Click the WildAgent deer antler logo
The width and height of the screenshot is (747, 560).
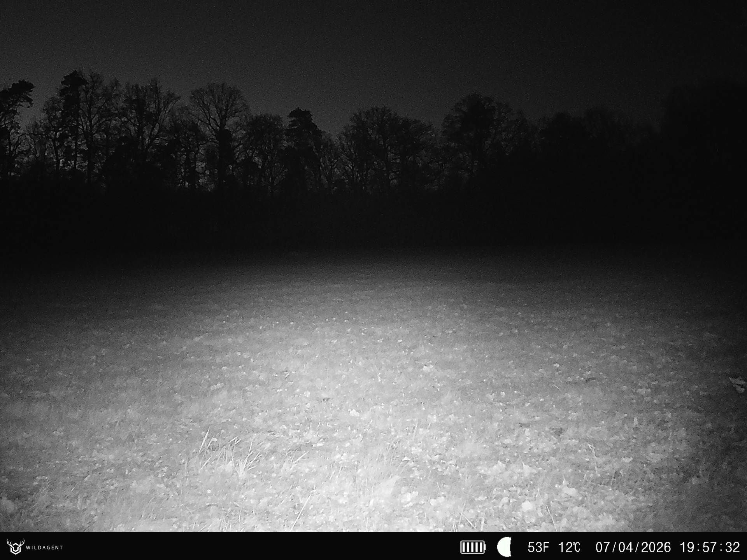coord(16,546)
